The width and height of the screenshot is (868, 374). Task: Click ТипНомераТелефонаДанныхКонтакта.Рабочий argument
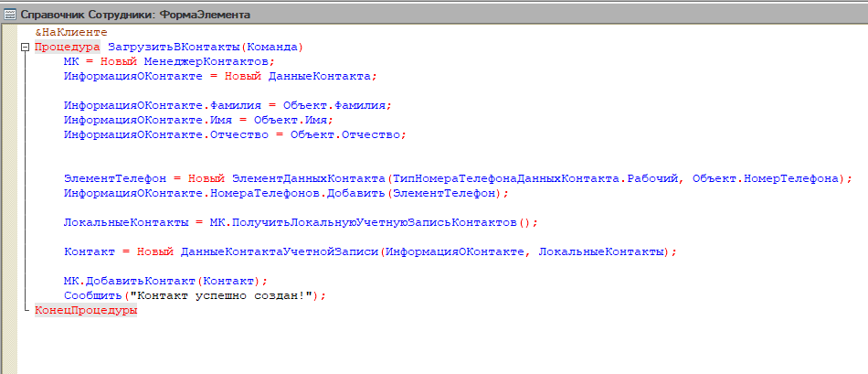tap(536, 178)
